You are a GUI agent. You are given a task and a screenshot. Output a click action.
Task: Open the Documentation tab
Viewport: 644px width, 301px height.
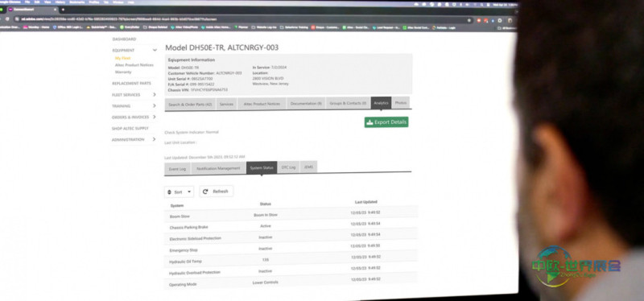pos(306,104)
